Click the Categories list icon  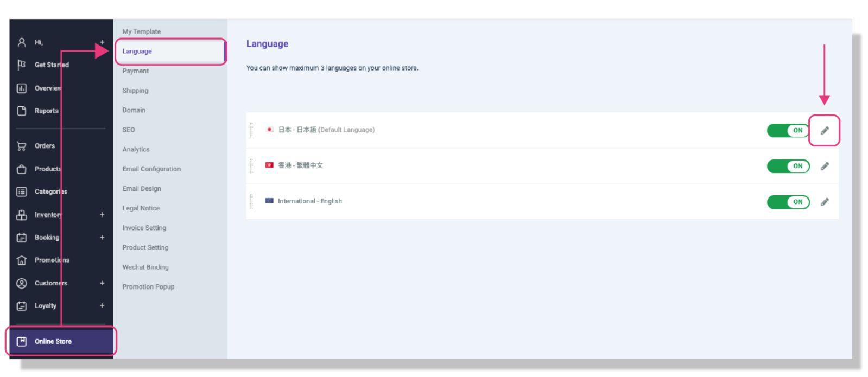pos(22,191)
